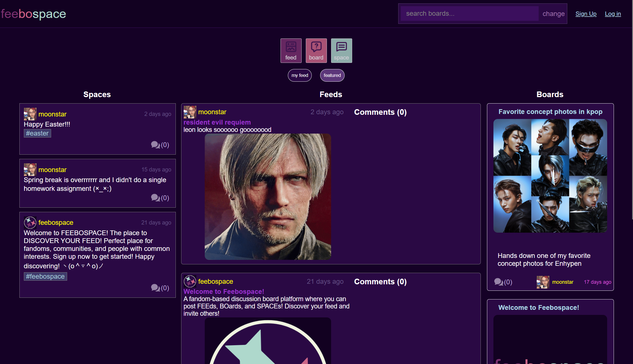The width and height of the screenshot is (633, 364).
Task: Click the Log in link
Action: (613, 13)
